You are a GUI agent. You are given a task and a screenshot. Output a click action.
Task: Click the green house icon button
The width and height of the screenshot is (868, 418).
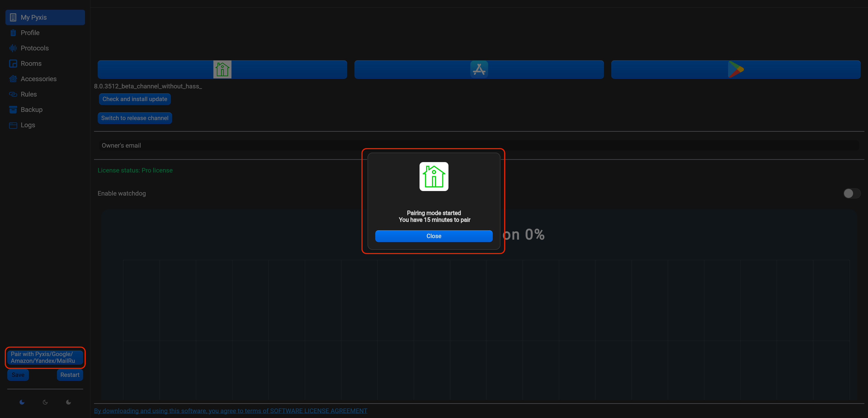pos(222,69)
